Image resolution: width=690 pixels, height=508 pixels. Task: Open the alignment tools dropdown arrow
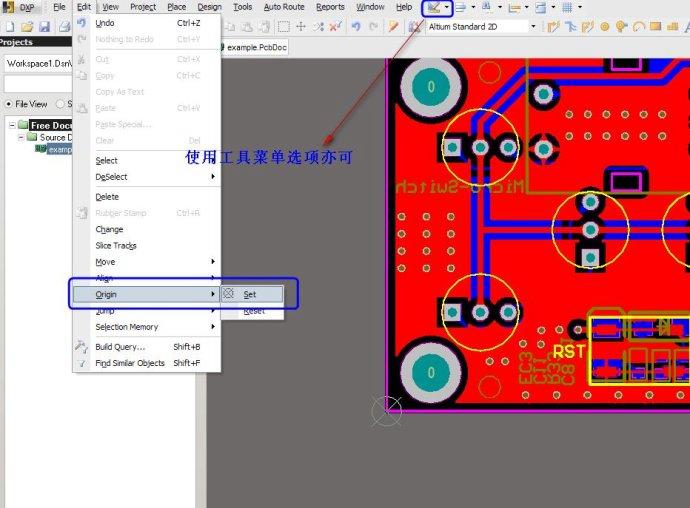click(x=473, y=7)
